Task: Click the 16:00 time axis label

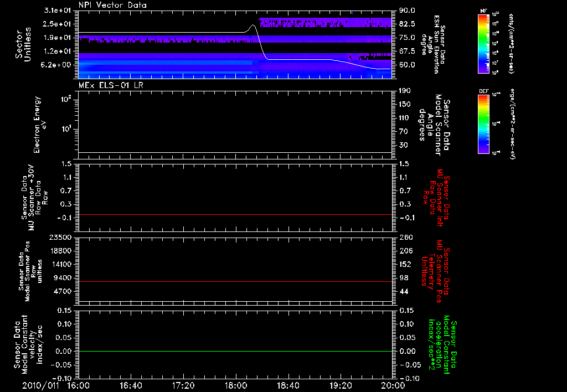Action: [79, 385]
